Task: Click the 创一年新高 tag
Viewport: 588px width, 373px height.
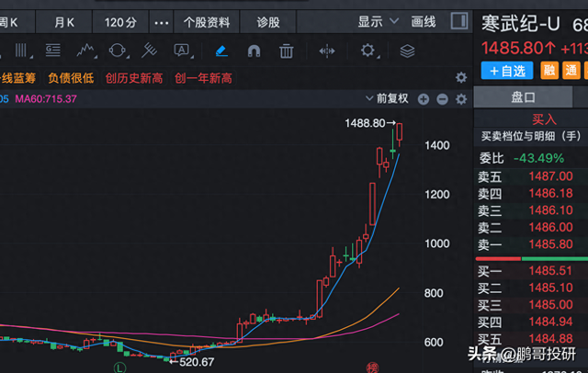Action: point(203,78)
